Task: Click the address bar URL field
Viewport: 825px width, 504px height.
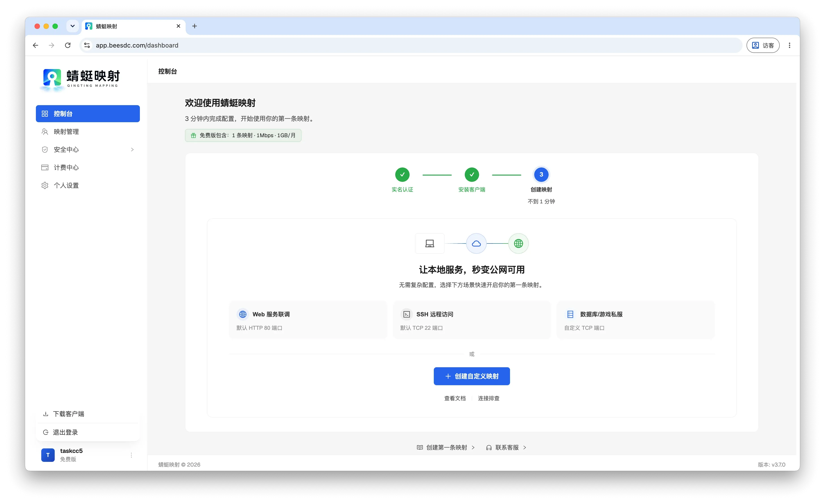Action: [x=410, y=45]
